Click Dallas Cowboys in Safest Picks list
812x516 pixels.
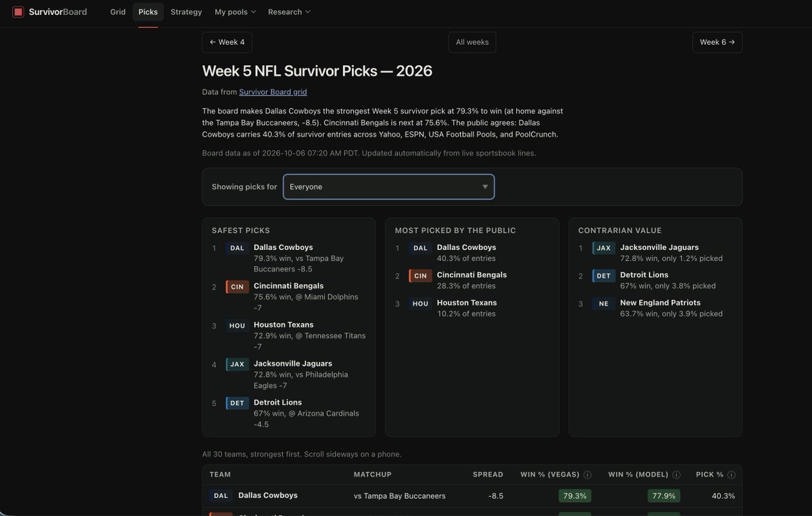tap(284, 247)
